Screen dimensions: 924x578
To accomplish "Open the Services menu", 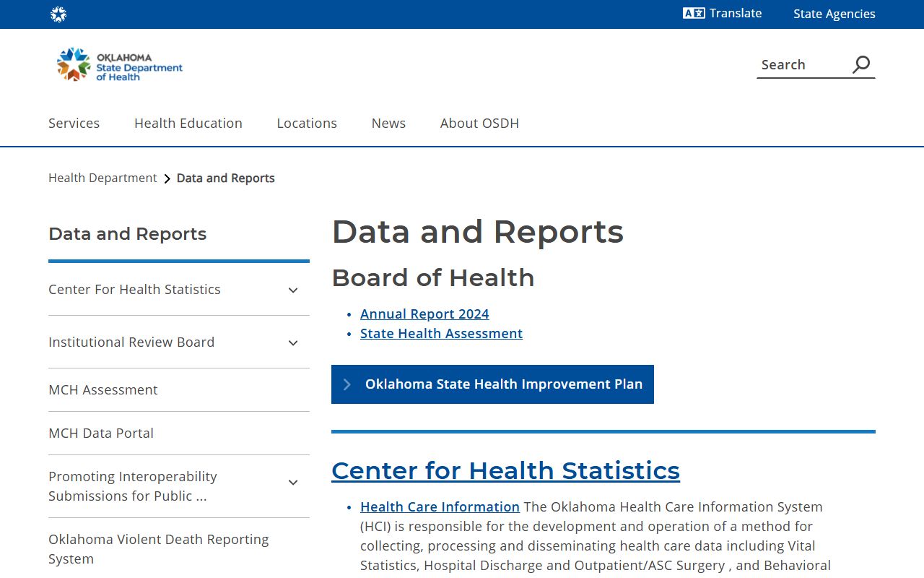I will (74, 123).
